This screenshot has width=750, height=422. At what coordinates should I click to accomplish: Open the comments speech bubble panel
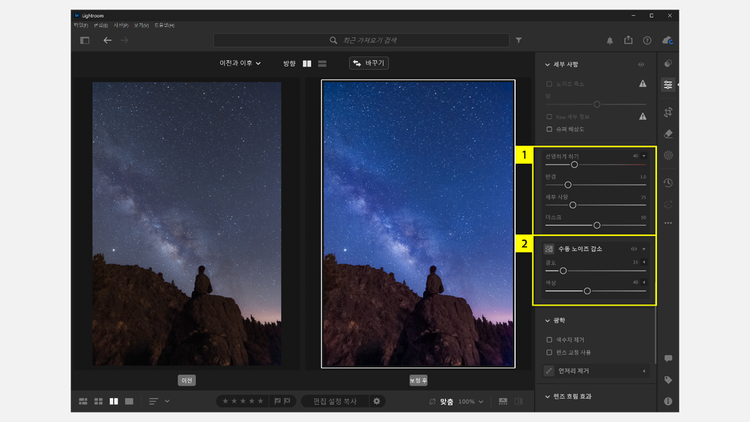pyautogui.click(x=668, y=358)
